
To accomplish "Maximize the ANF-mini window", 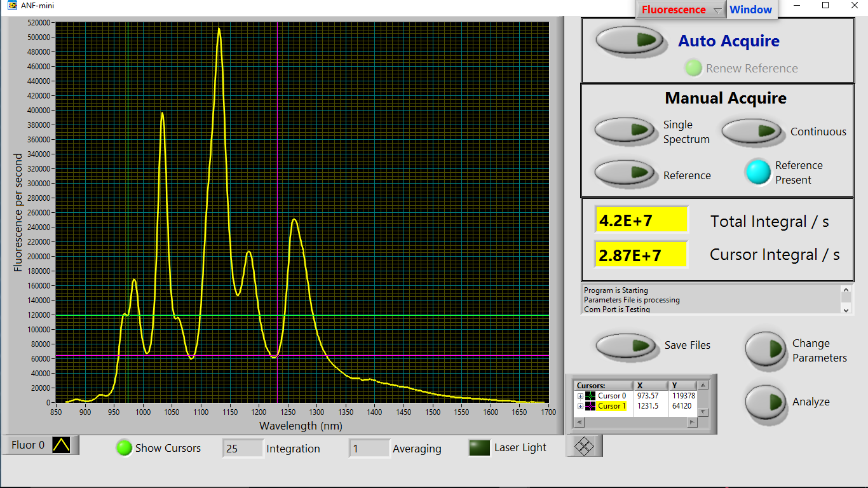I will coord(825,5).
